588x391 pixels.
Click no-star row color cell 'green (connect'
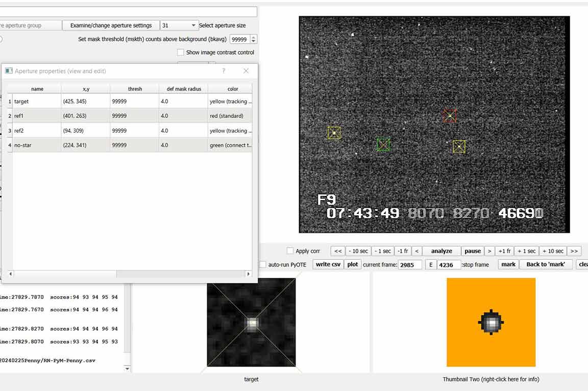pyautogui.click(x=230, y=145)
